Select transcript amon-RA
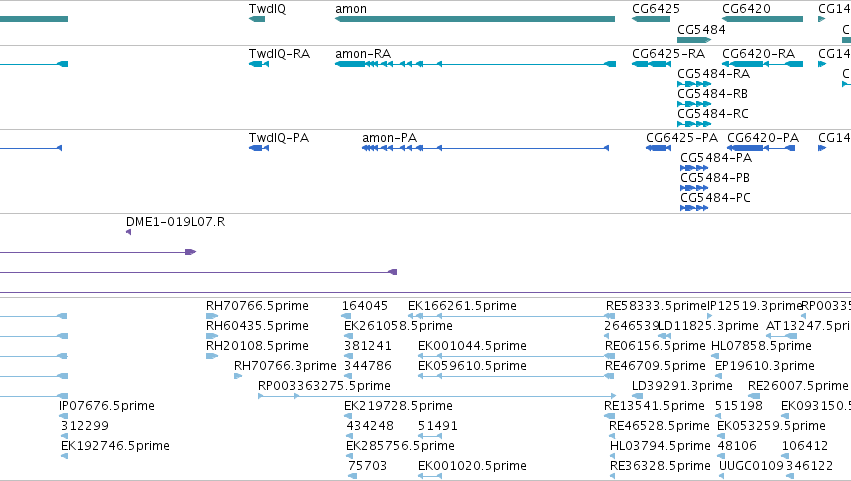 (x=475, y=64)
